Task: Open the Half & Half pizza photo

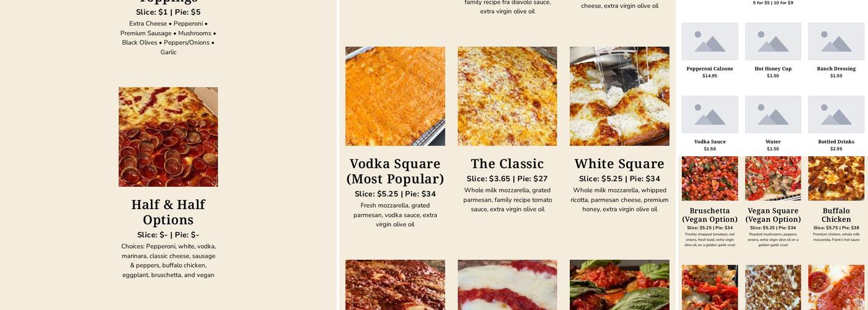Action: coord(168,137)
